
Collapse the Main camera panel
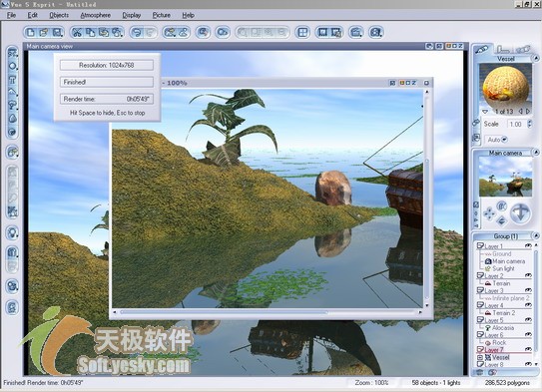[535, 153]
